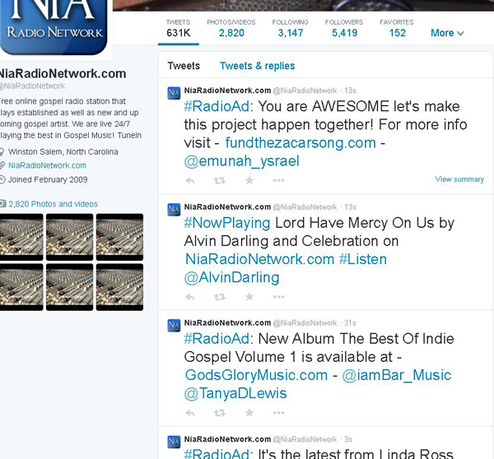
Task: Open @AlvinDarling mention
Action: (x=232, y=278)
